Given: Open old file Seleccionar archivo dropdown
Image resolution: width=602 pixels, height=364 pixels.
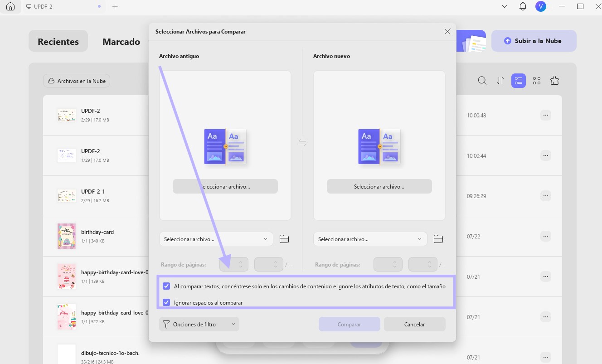Looking at the screenshot, I should (216, 239).
